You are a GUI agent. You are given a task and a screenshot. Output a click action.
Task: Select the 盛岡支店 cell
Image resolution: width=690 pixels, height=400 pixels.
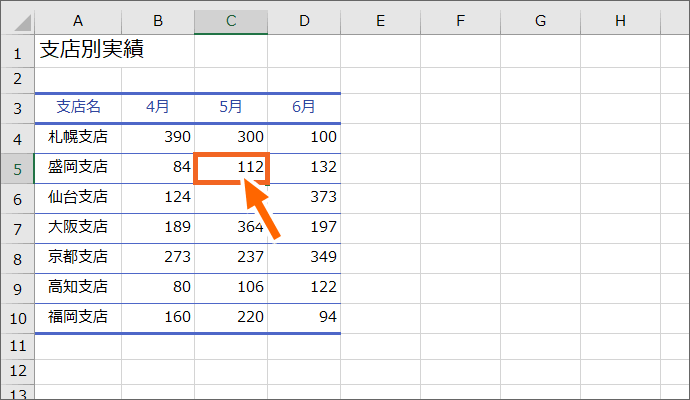[x=78, y=169]
